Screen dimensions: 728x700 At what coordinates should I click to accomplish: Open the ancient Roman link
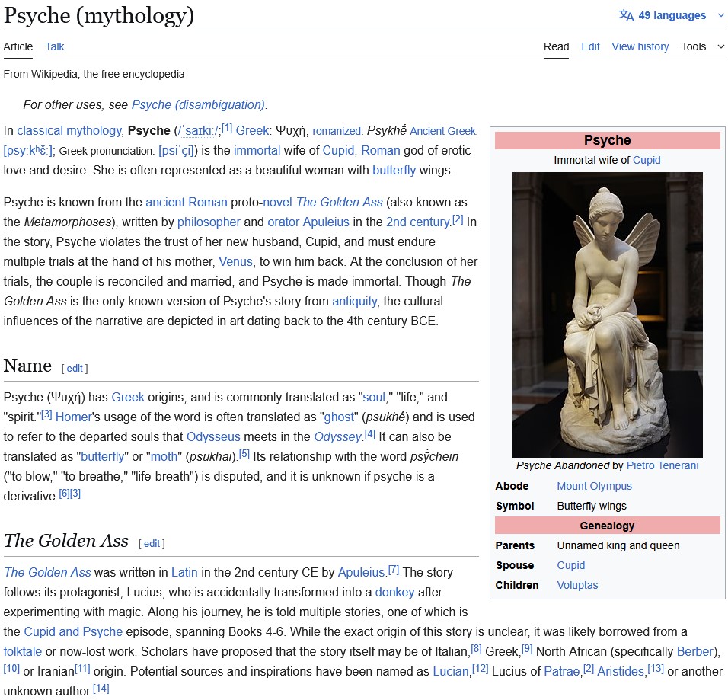tap(186, 202)
